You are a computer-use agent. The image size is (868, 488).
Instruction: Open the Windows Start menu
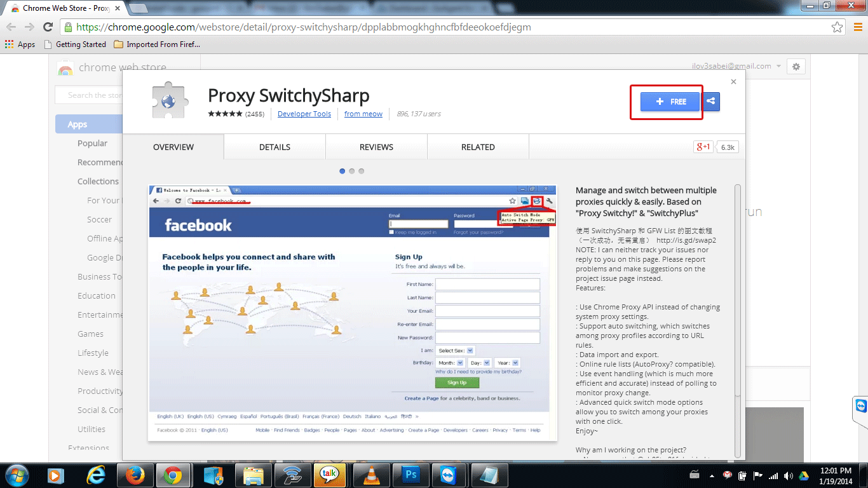click(x=17, y=475)
